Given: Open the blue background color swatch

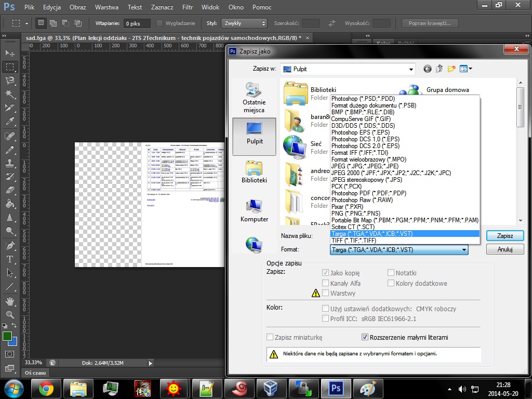Looking at the screenshot, I should pos(14,342).
